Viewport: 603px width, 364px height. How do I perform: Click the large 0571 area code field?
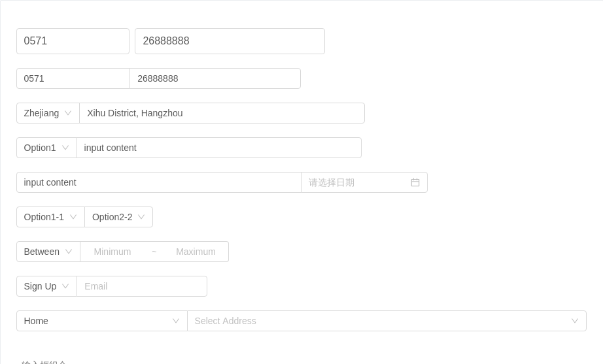tap(73, 41)
